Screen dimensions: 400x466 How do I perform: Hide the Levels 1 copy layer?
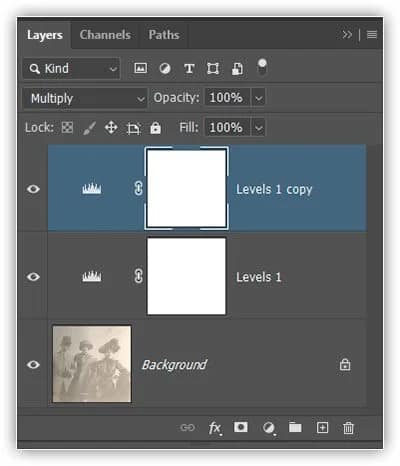[x=33, y=189]
